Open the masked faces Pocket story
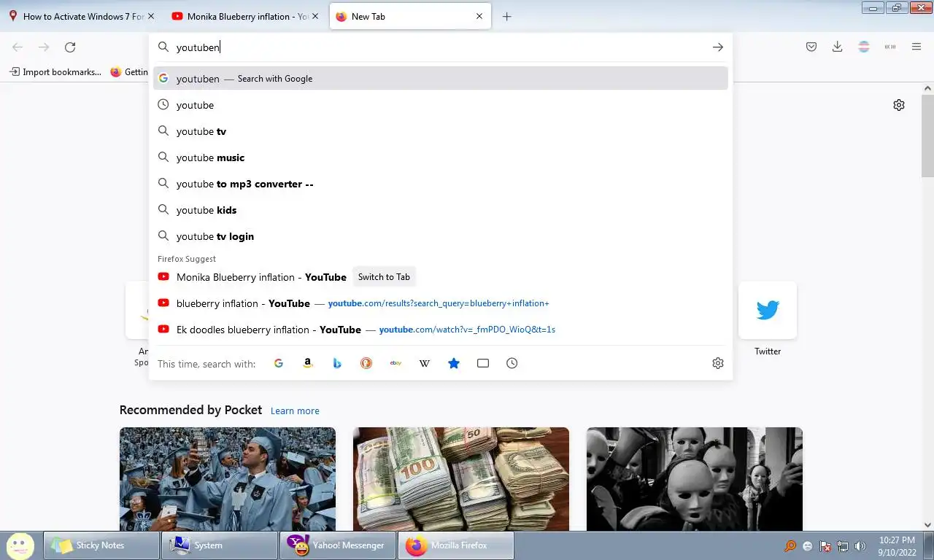Screen dimensions: 934x560 pos(695,479)
